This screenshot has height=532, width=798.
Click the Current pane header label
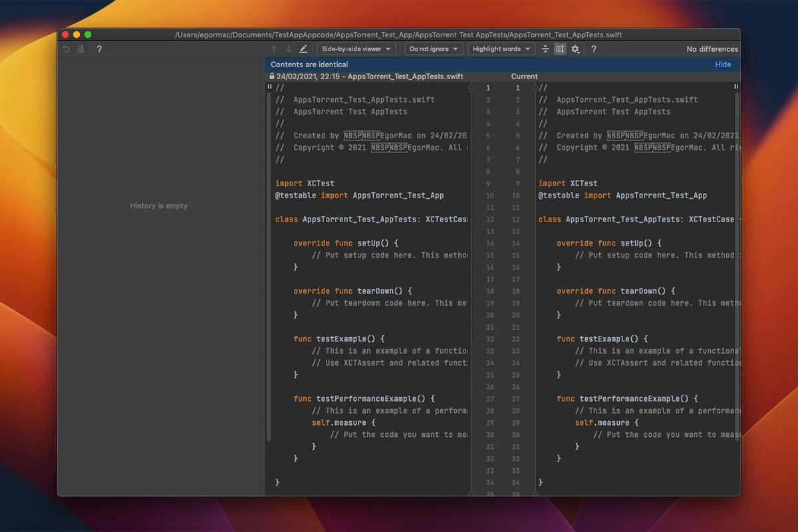524,76
